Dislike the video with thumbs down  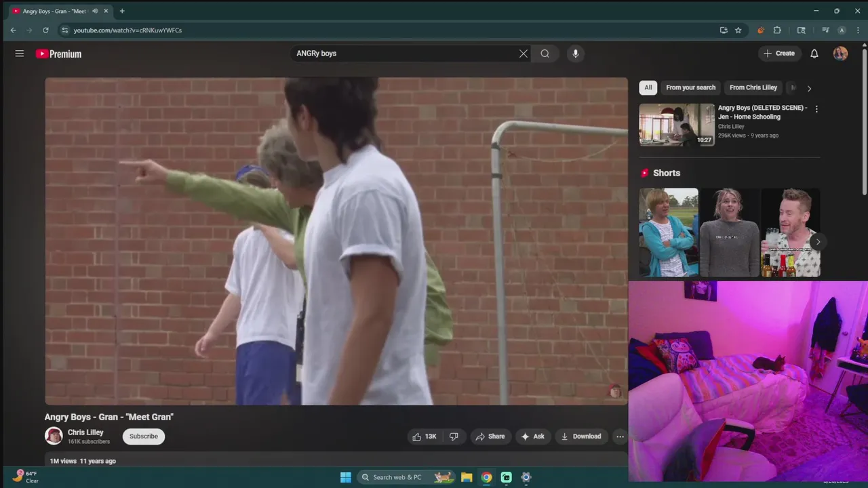point(454,436)
